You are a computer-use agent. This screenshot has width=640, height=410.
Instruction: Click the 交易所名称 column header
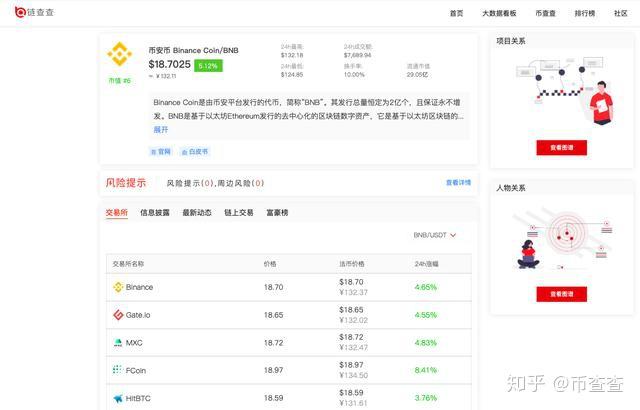pos(128,264)
